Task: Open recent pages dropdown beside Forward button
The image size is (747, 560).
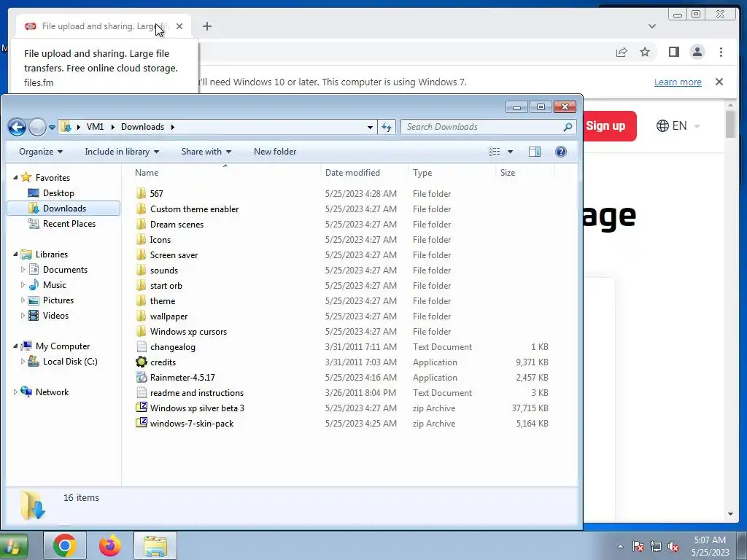Action: (52, 128)
